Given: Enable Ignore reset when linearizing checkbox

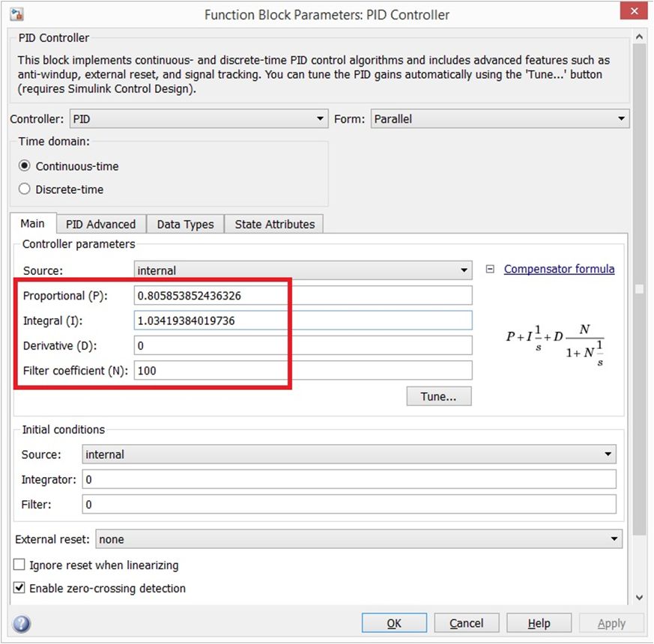Looking at the screenshot, I should 19,565.
